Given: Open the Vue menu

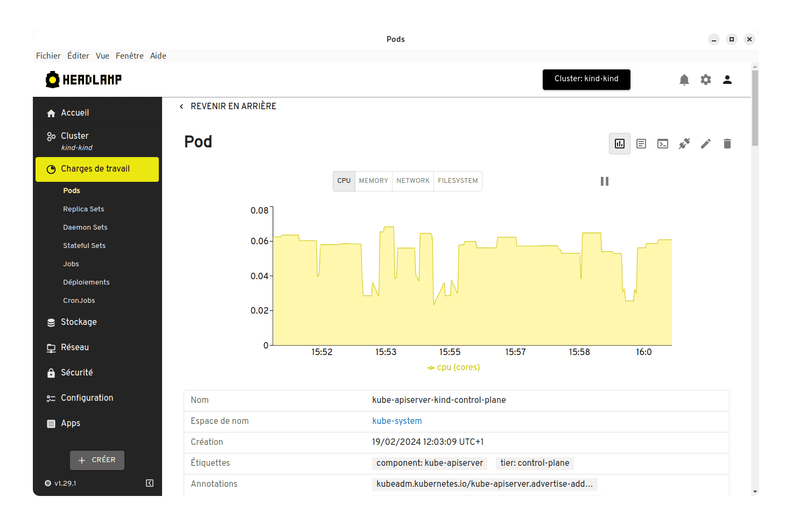Looking at the screenshot, I should 102,56.
